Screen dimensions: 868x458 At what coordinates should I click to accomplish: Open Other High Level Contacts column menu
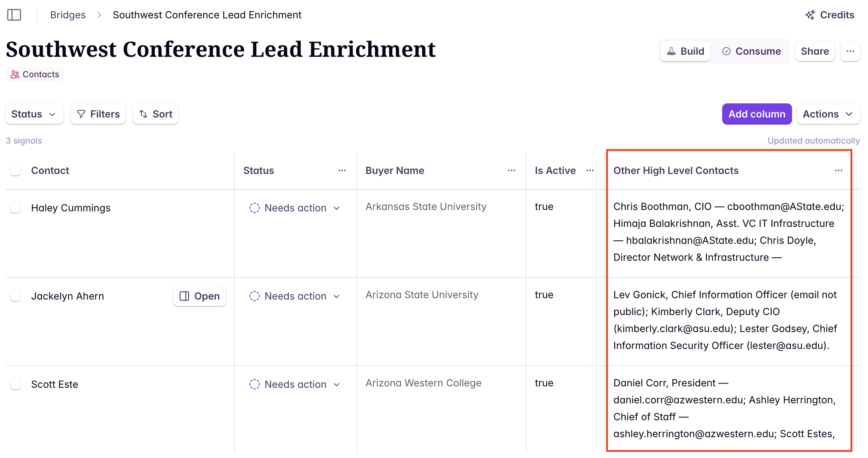(839, 170)
